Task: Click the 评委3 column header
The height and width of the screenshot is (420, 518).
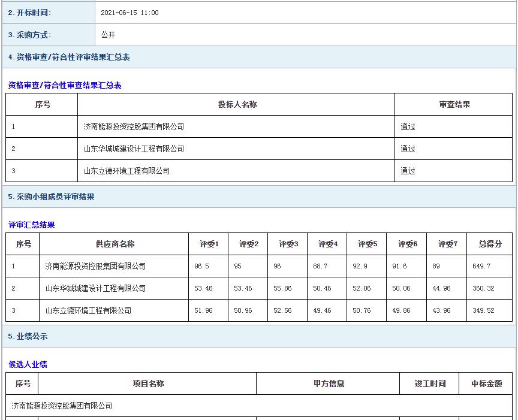Action: [288, 244]
